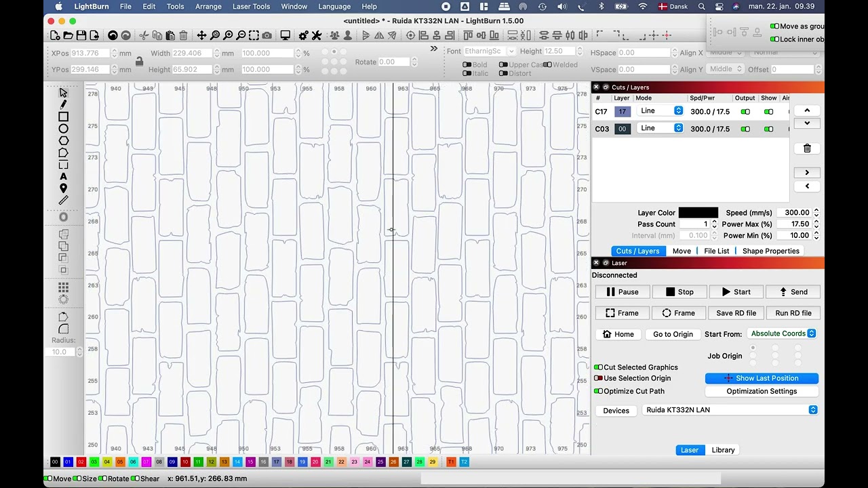Click the Show Last Position button
The image size is (868, 488).
pyautogui.click(x=762, y=378)
